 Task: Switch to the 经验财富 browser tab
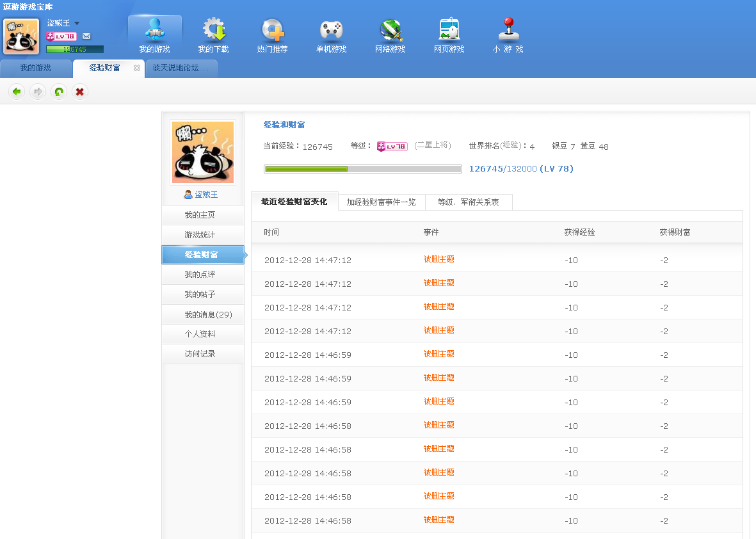[104, 68]
